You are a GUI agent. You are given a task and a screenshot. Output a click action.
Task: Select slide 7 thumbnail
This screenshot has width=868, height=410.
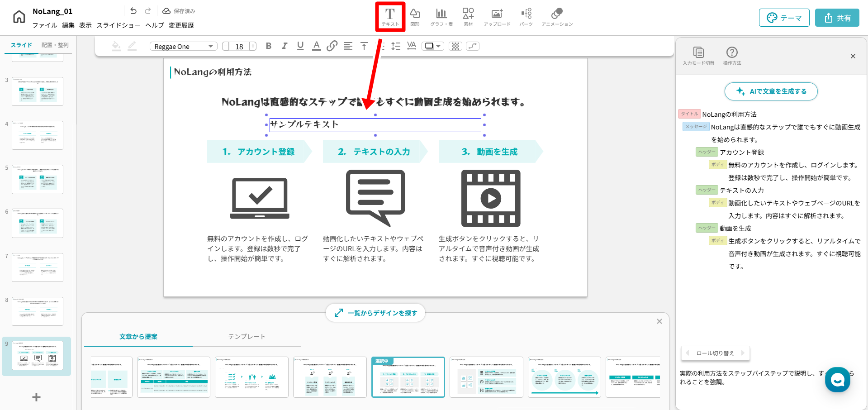[x=38, y=267]
